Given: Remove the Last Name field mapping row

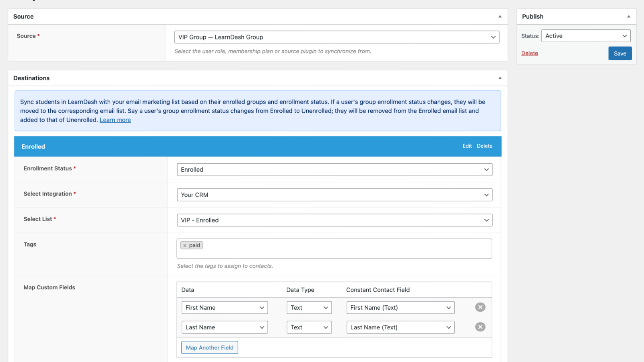Looking at the screenshot, I should click(480, 327).
